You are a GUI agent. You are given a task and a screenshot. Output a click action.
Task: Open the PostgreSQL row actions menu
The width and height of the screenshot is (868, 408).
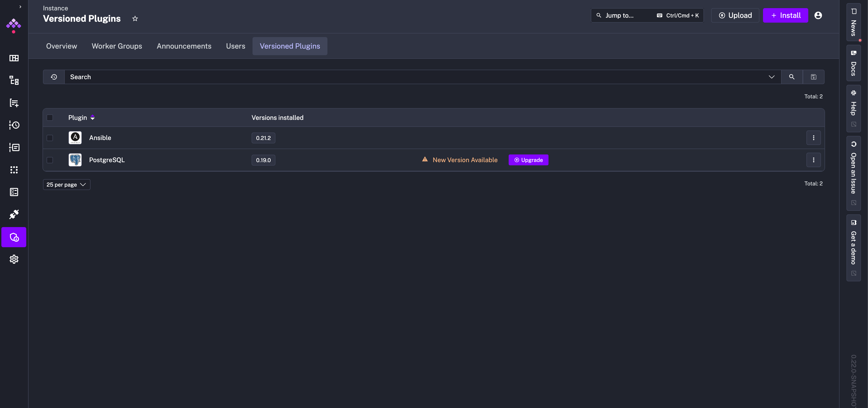[814, 160]
